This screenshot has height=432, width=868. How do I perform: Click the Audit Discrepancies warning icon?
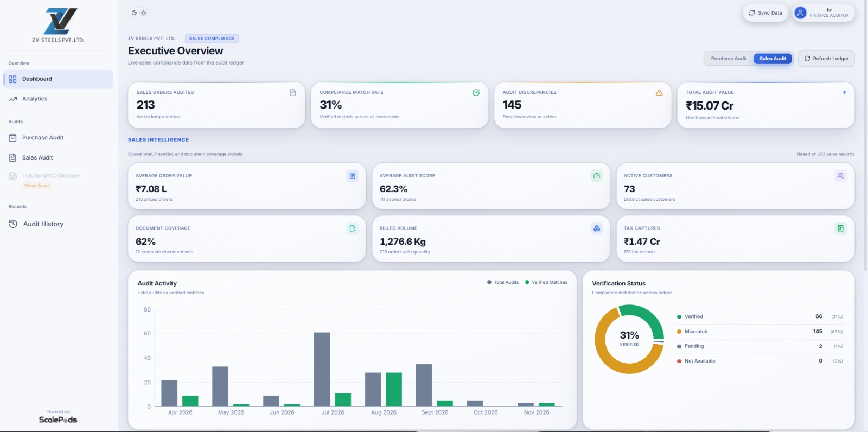659,93
